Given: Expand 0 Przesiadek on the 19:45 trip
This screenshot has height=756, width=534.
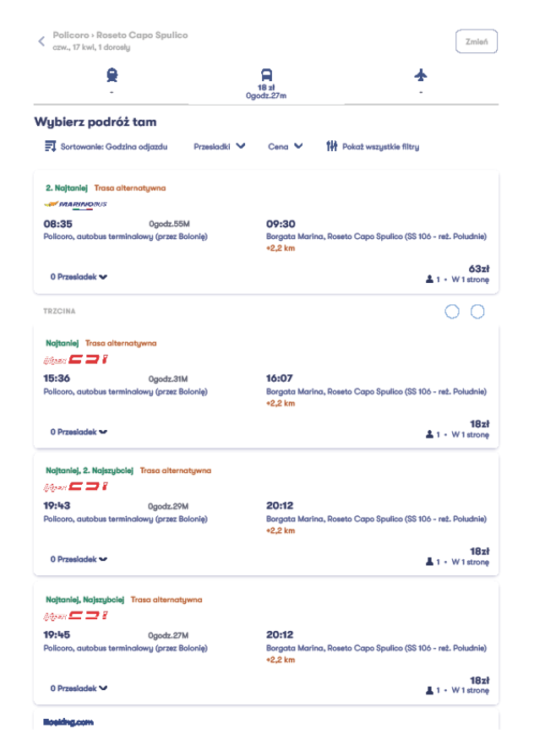Looking at the screenshot, I should [79, 688].
